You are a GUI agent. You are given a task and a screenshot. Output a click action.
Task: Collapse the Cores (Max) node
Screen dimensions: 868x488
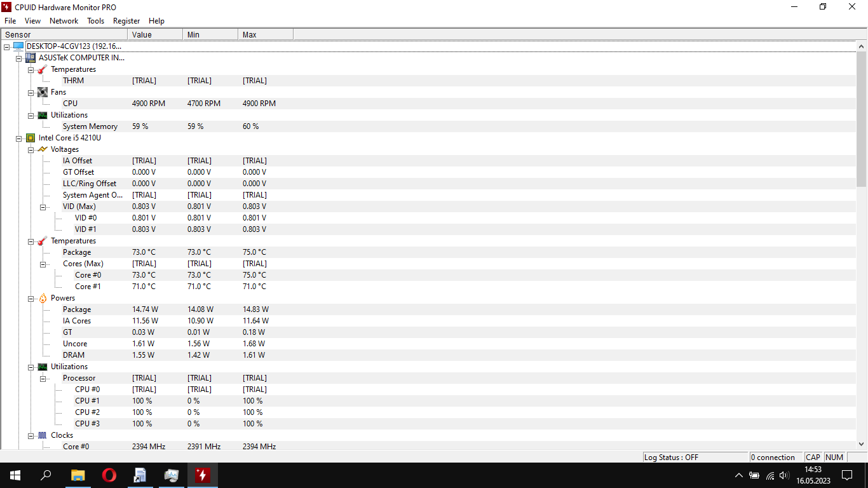(x=43, y=264)
